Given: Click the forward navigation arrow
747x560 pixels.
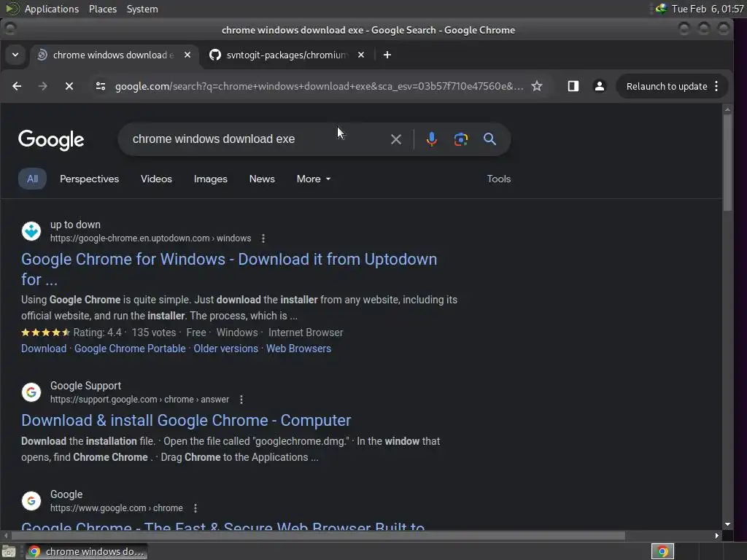Looking at the screenshot, I should coord(43,86).
